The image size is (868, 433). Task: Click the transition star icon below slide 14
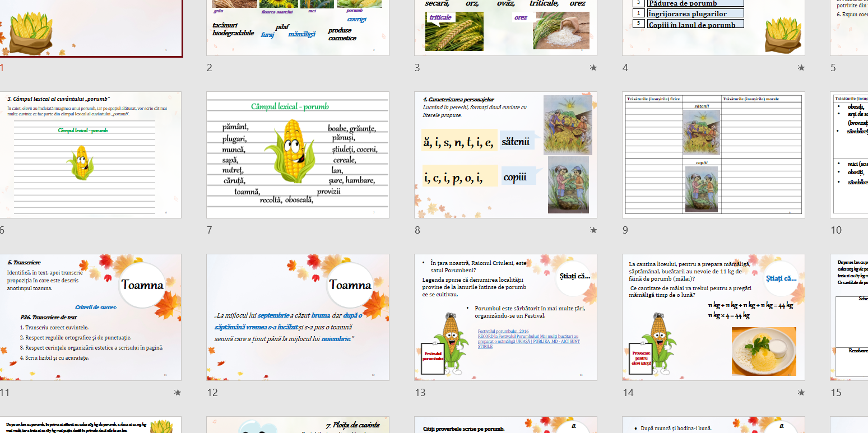click(x=801, y=393)
